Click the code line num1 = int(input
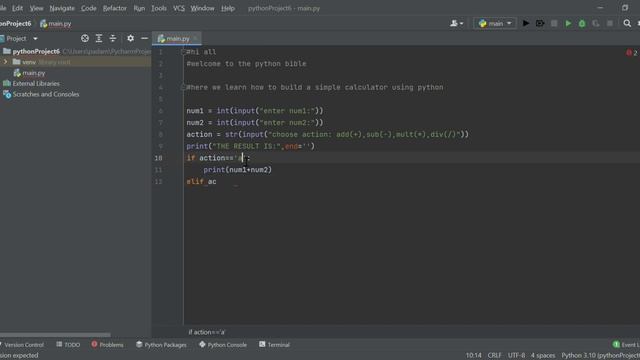This screenshot has width=640, height=360. click(x=255, y=111)
